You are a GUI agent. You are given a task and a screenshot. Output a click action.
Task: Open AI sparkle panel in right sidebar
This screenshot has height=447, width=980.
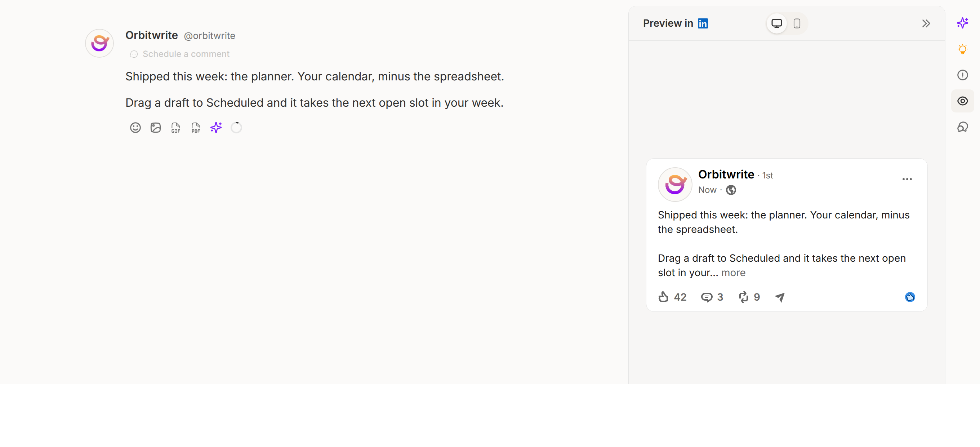coord(962,23)
